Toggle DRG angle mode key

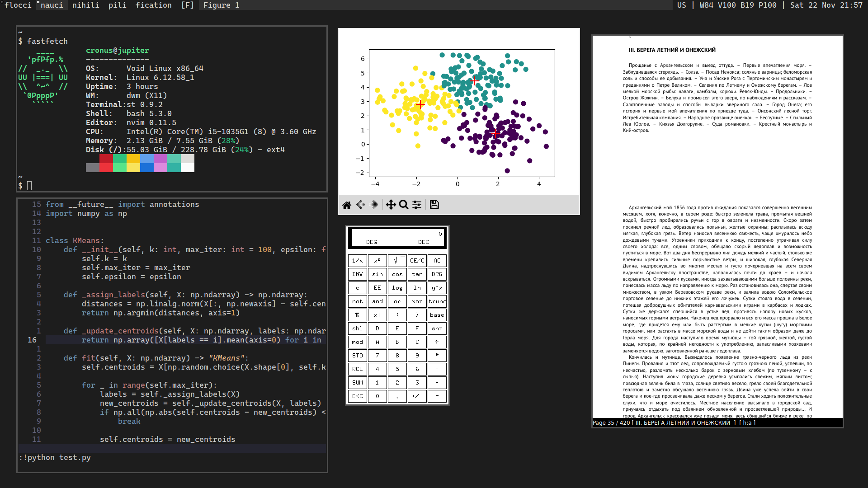[x=437, y=274]
